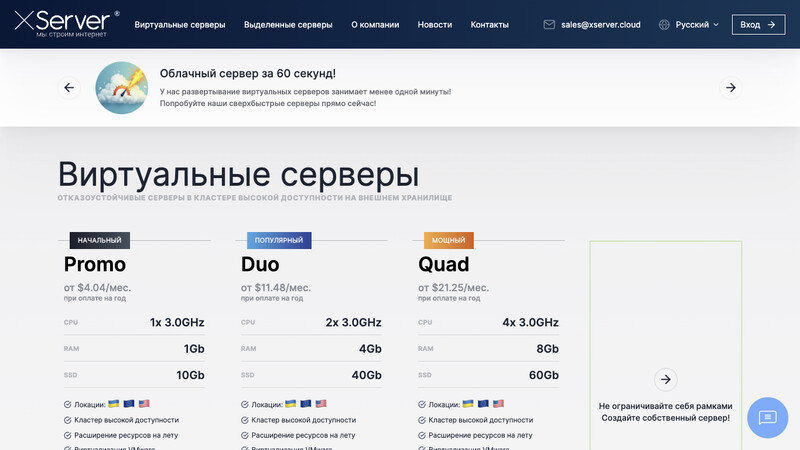Viewport: 800px width, 450px height.
Task: Expand the Русский language dropdown
Action: click(696, 24)
